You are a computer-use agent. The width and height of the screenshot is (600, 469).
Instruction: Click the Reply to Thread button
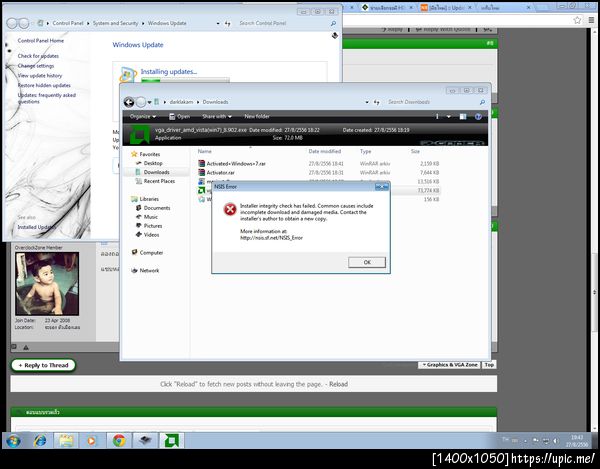43,365
